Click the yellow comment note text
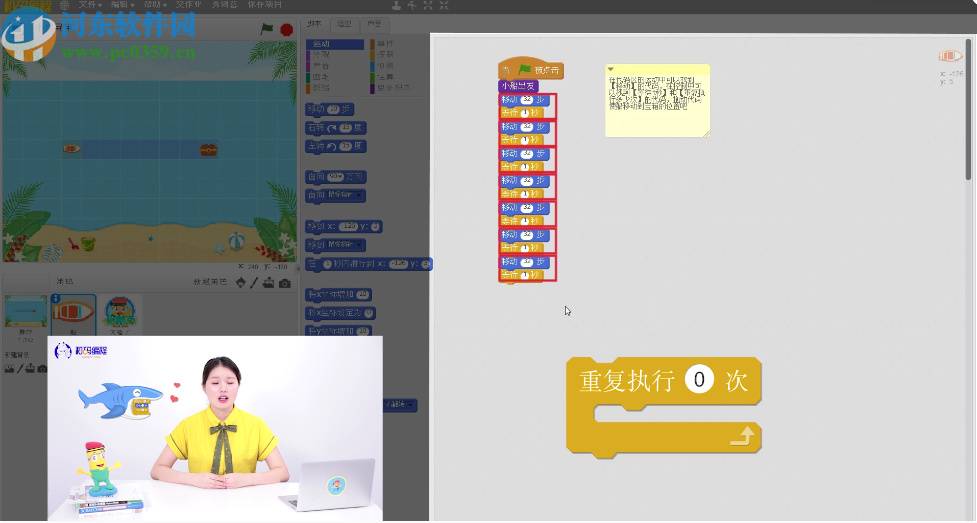 tap(656, 94)
